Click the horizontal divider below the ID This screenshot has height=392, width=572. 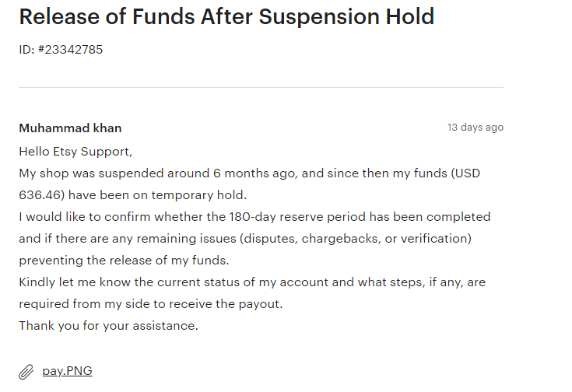[261, 88]
